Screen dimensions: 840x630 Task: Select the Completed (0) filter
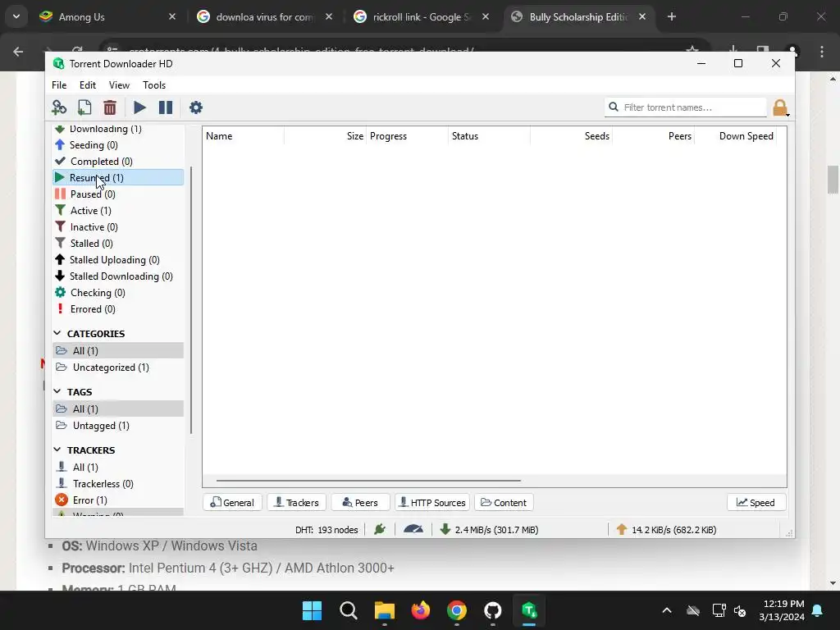coord(118,162)
